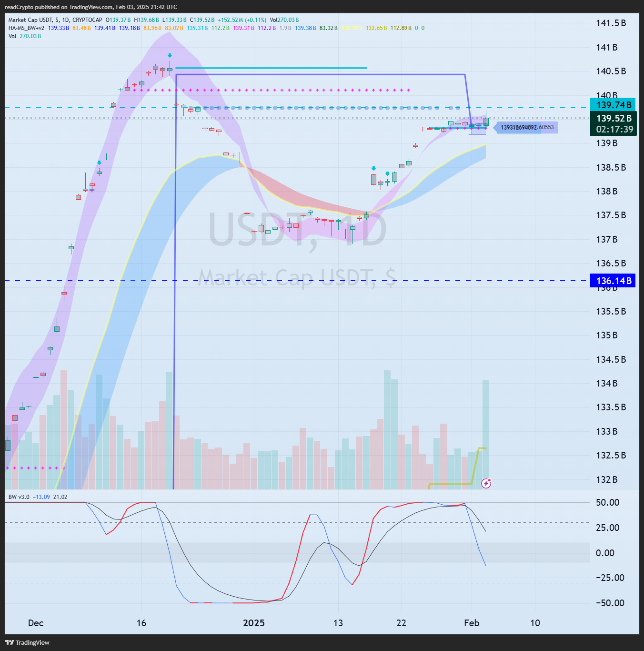This screenshot has height=651, width=644.
Task: Click the 22 date label on the time axis
Action: tap(402, 623)
